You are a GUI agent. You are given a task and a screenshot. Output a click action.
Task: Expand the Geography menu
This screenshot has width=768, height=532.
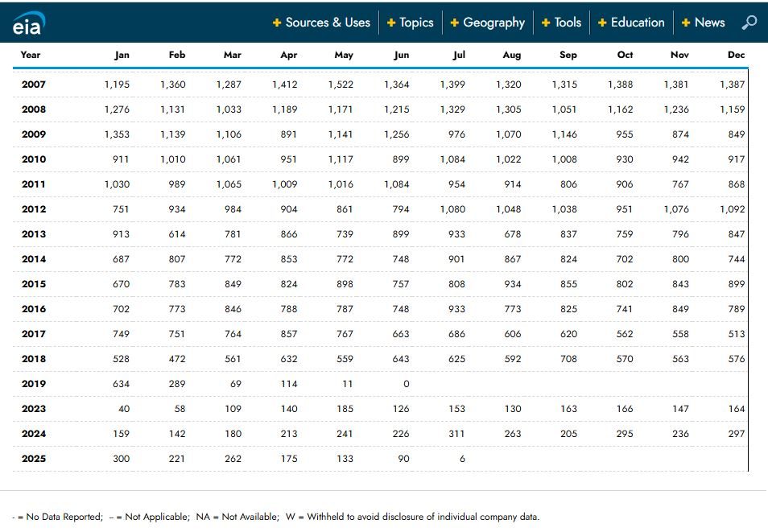coord(493,23)
